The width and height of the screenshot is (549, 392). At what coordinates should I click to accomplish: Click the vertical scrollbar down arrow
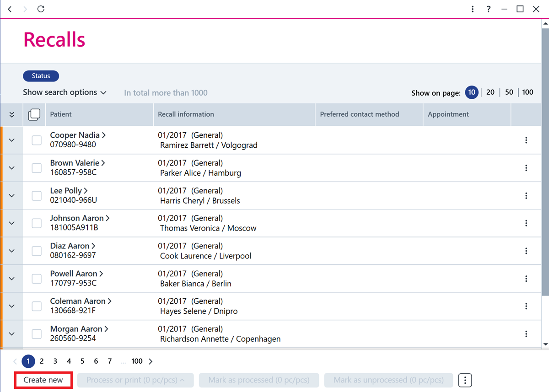(x=545, y=344)
